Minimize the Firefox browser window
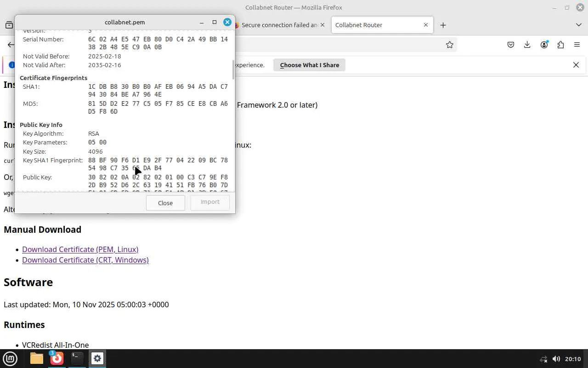 click(554, 7)
